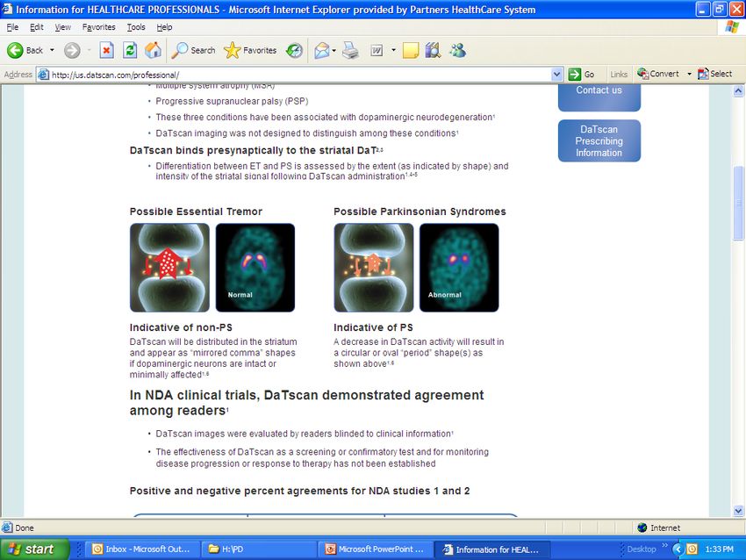Go back using the Back arrow

pyautogui.click(x=25, y=50)
